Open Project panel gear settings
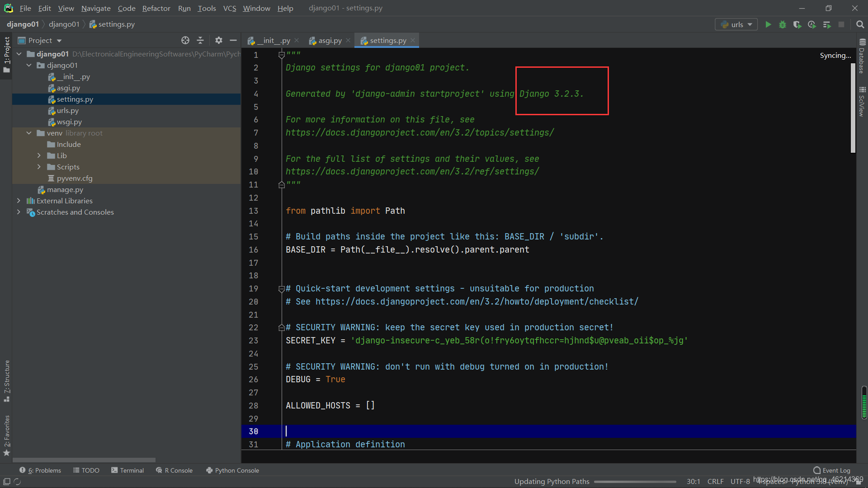This screenshot has height=488, width=868. (x=219, y=40)
